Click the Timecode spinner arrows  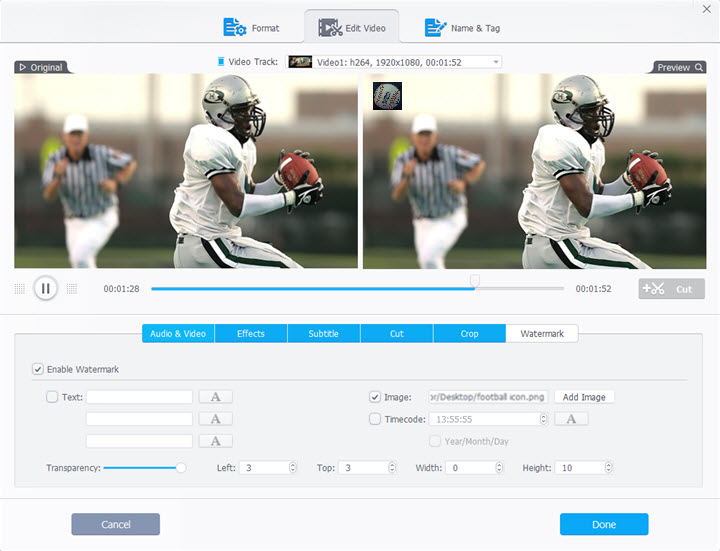click(544, 419)
